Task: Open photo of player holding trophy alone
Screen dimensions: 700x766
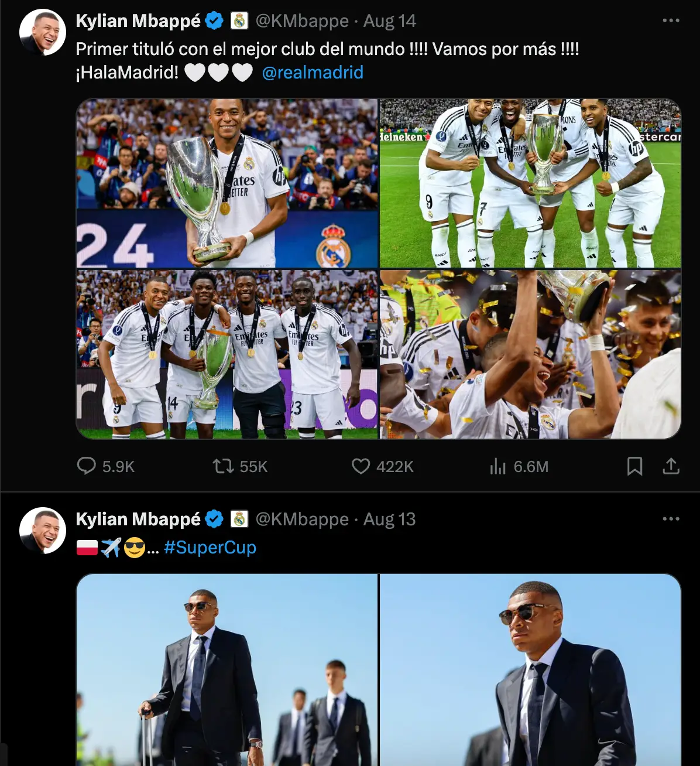Action: pyautogui.click(x=227, y=183)
